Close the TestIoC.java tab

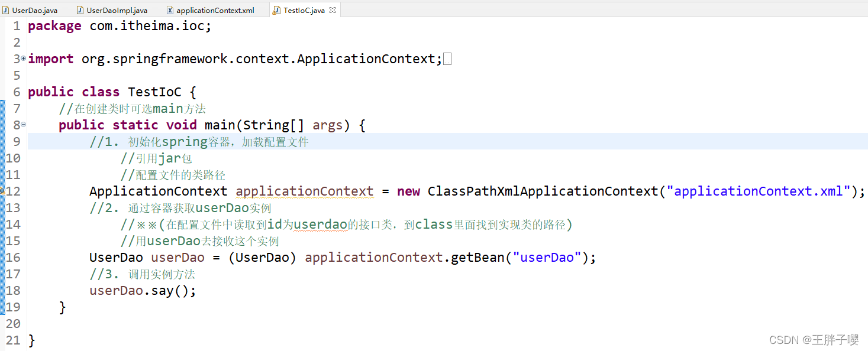pyautogui.click(x=333, y=10)
